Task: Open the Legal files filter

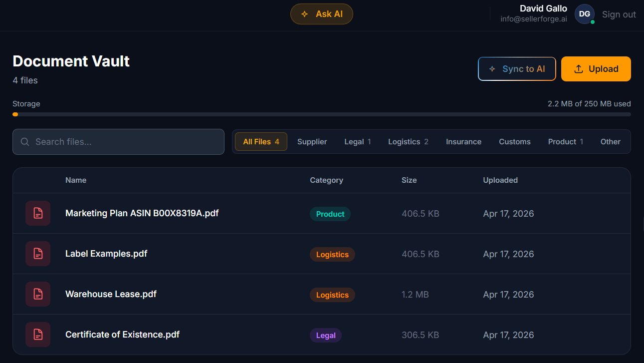Action: 358,141
